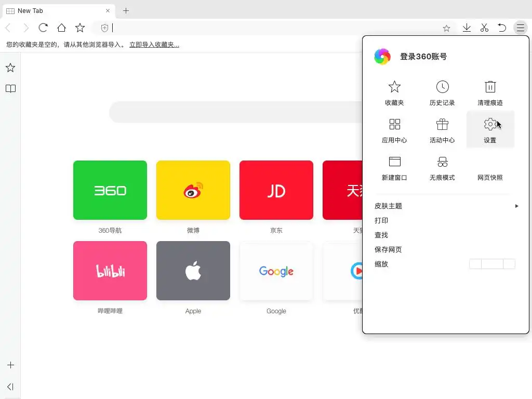Open the downloads arrow icon

[467, 28]
